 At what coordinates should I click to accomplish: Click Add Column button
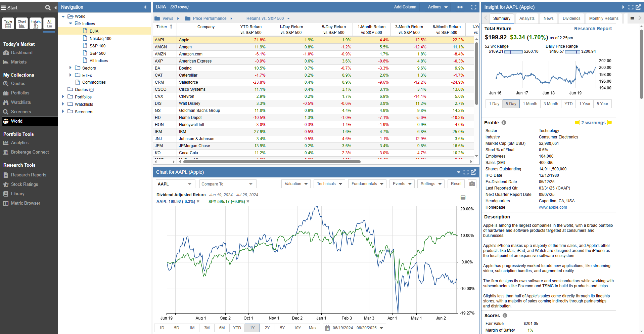[x=405, y=7]
